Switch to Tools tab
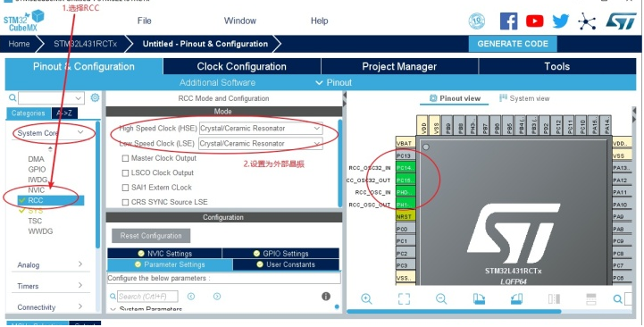The width and height of the screenshot is (644, 327). coord(557,66)
